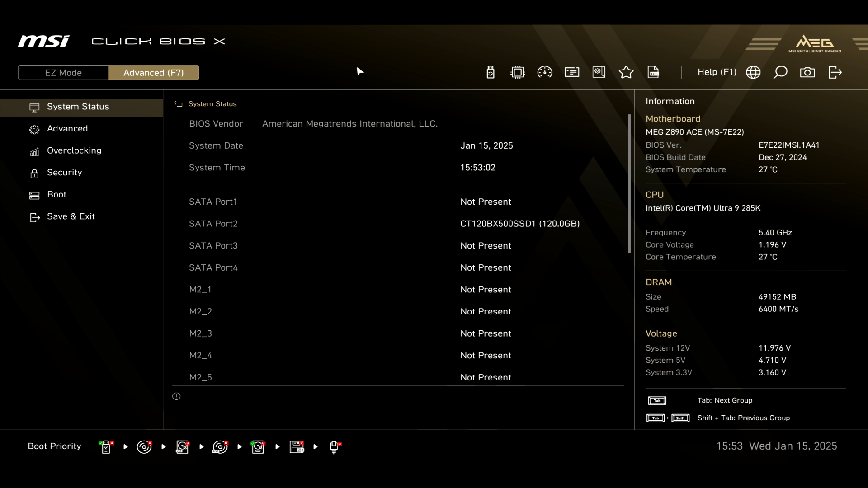Take a screenshot with camera icon
This screenshot has width=868, height=488.
point(807,72)
